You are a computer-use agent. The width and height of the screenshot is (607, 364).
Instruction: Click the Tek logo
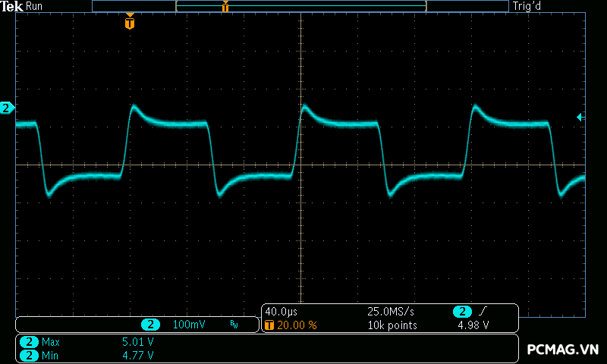click(13, 6)
